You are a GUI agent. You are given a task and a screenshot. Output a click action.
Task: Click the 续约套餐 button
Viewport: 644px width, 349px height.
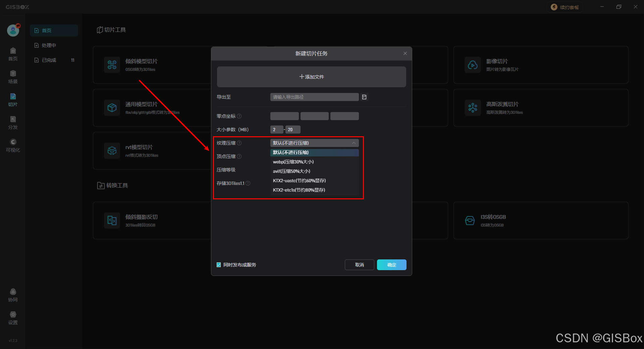click(565, 7)
